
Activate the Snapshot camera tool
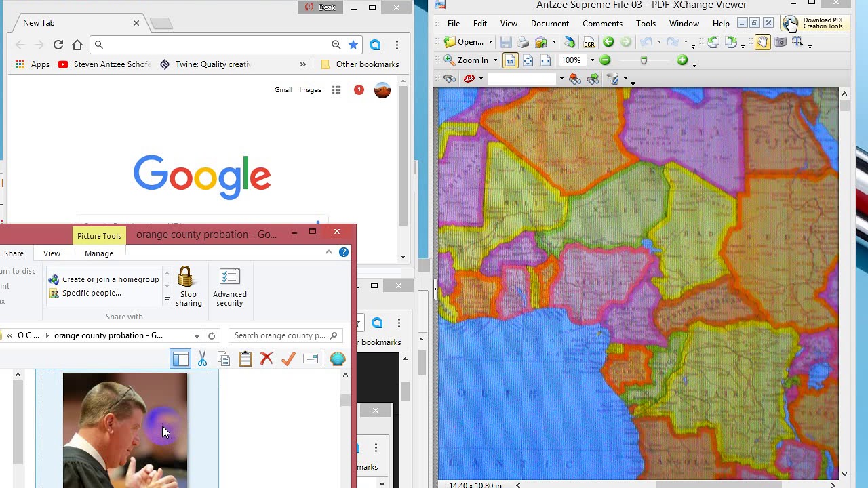781,42
